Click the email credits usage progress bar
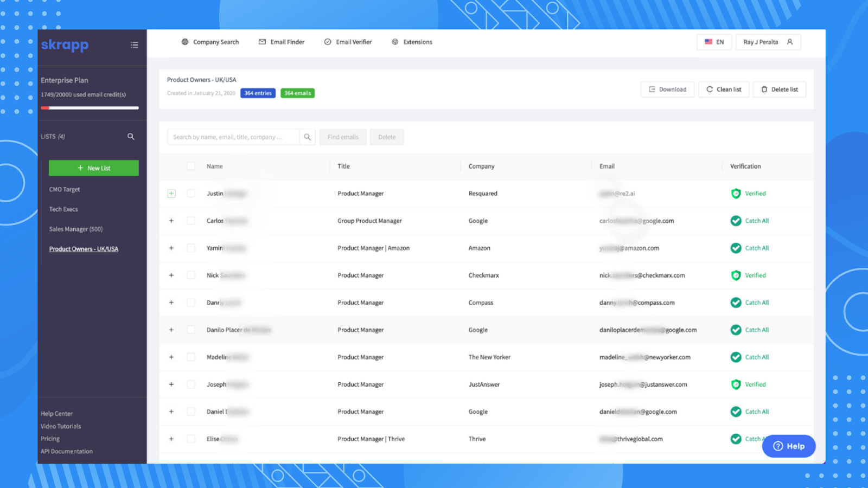Viewport: 868px width, 488px height. tap(90, 108)
